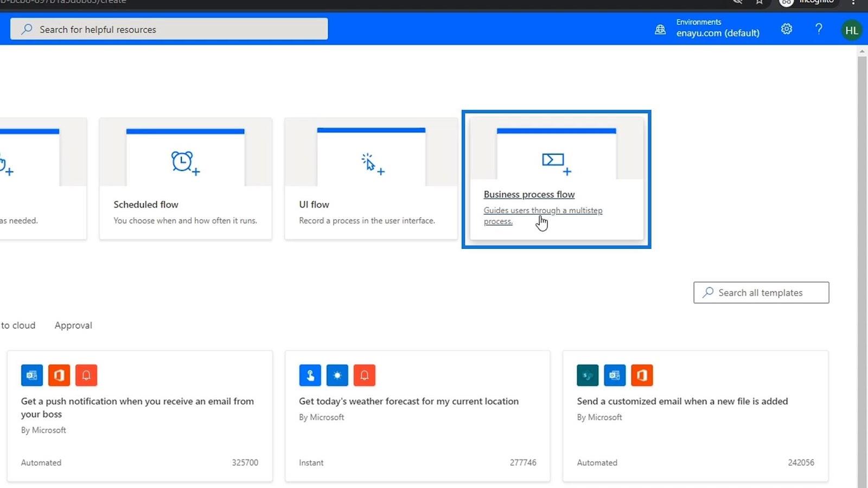Click 'By Microsoft' under the customized email template
The width and height of the screenshot is (868, 488).
pyautogui.click(x=599, y=418)
